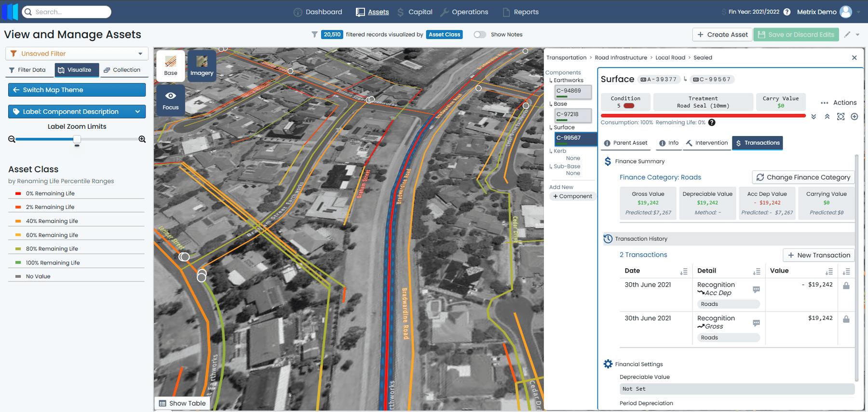The height and width of the screenshot is (412, 868).
Task: Click the New Transaction button
Action: (x=818, y=255)
